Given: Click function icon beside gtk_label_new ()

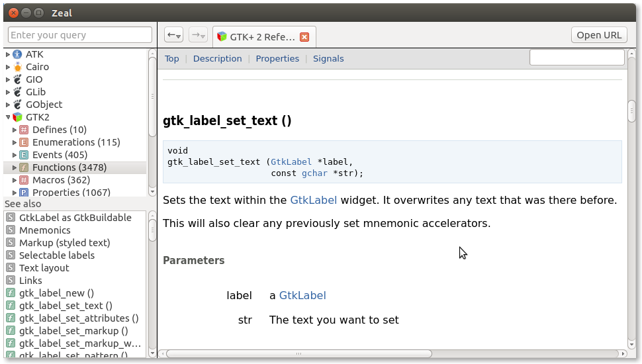Looking at the screenshot, I should pos(11,293).
